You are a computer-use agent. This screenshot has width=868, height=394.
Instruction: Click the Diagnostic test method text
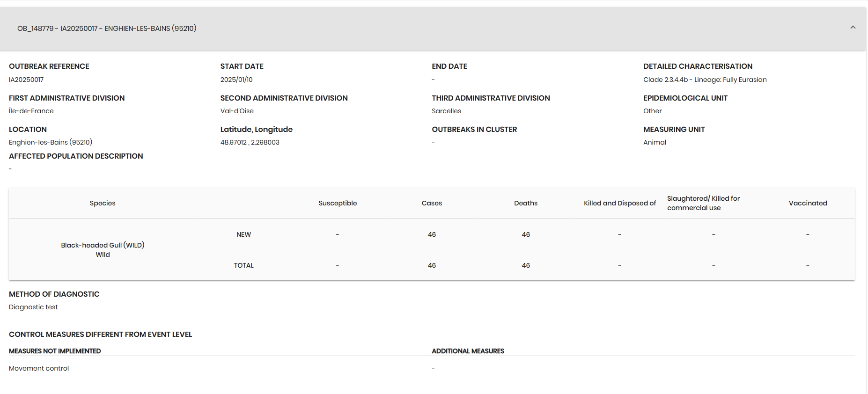pyautogui.click(x=33, y=307)
